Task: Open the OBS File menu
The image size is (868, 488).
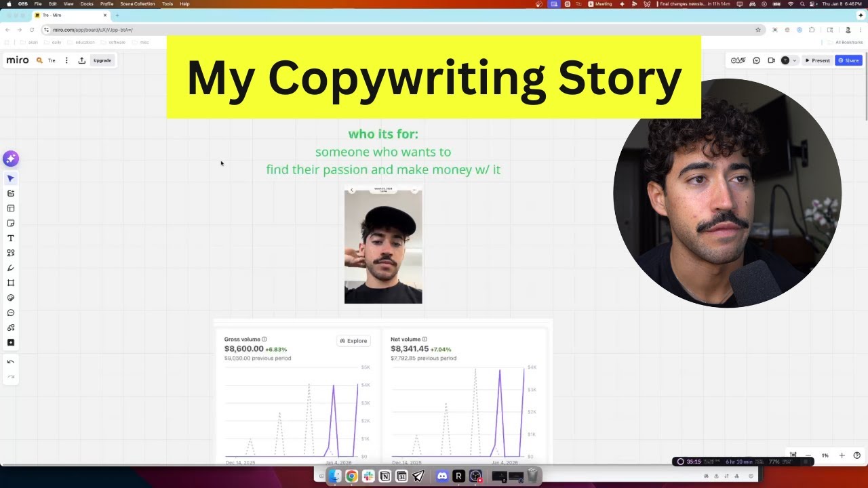Action: click(x=38, y=3)
